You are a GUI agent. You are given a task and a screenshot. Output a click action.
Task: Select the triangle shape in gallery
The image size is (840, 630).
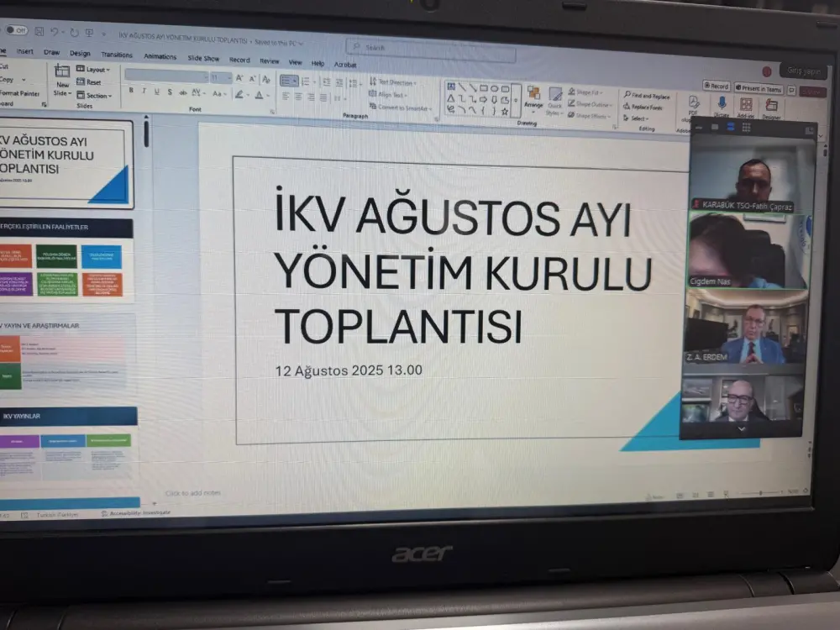(451, 99)
